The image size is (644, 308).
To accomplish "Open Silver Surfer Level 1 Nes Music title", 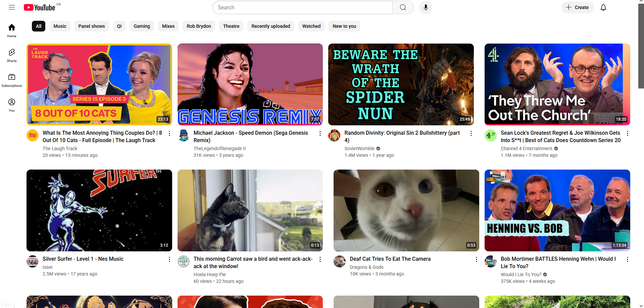I will [83, 259].
